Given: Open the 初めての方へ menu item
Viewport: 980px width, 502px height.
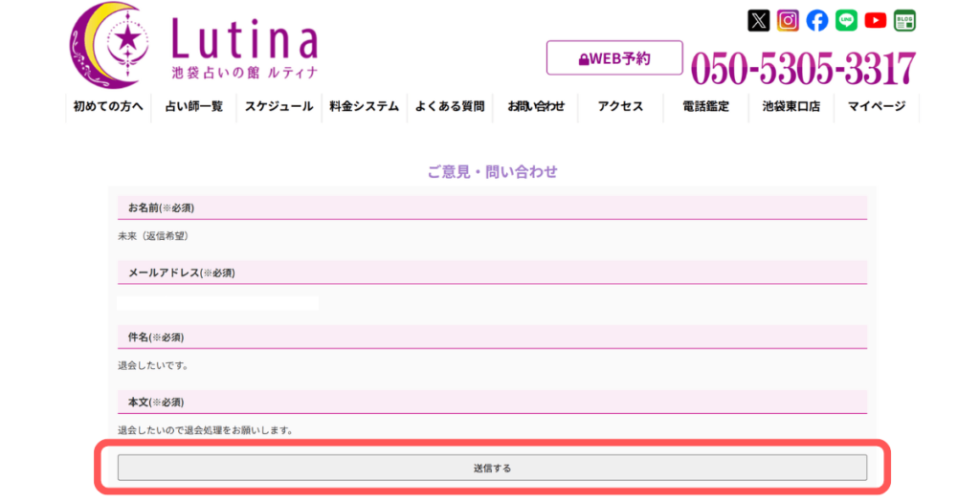Looking at the screenshot, I should click(108, 107).
